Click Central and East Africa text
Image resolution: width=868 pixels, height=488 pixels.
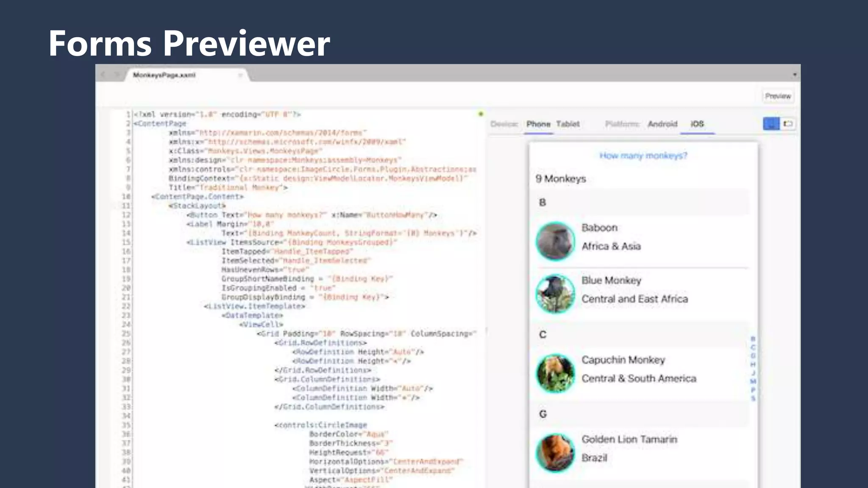pos(634,299)
